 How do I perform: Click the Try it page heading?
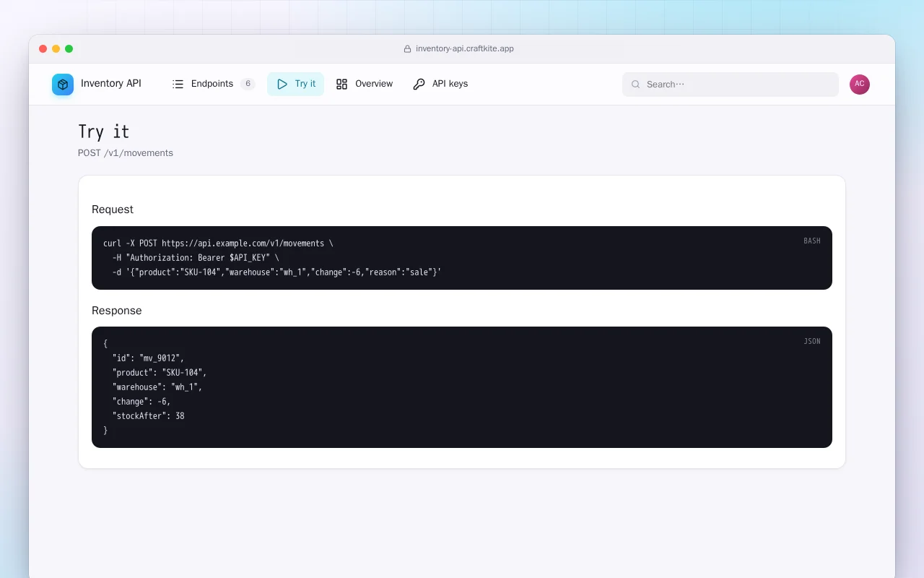tap(104, 131)
